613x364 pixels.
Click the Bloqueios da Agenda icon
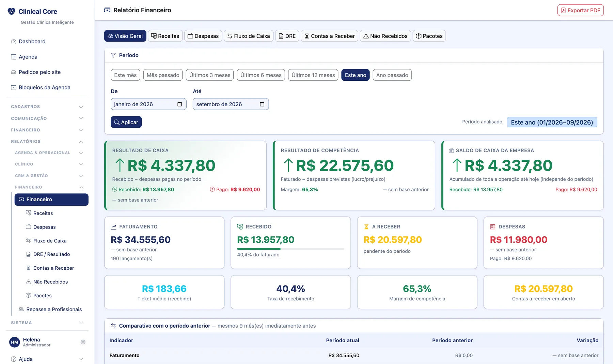(x=14, y=88)
